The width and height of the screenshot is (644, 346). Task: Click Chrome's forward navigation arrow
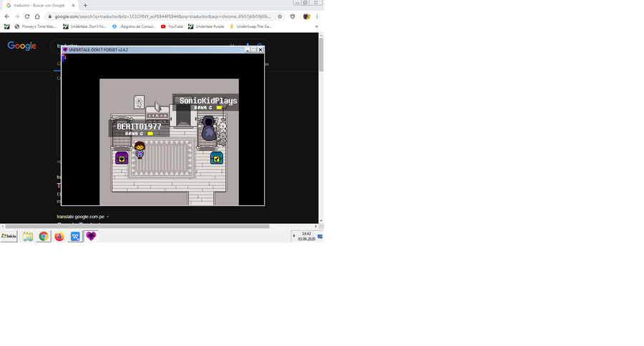pos(17,16)
